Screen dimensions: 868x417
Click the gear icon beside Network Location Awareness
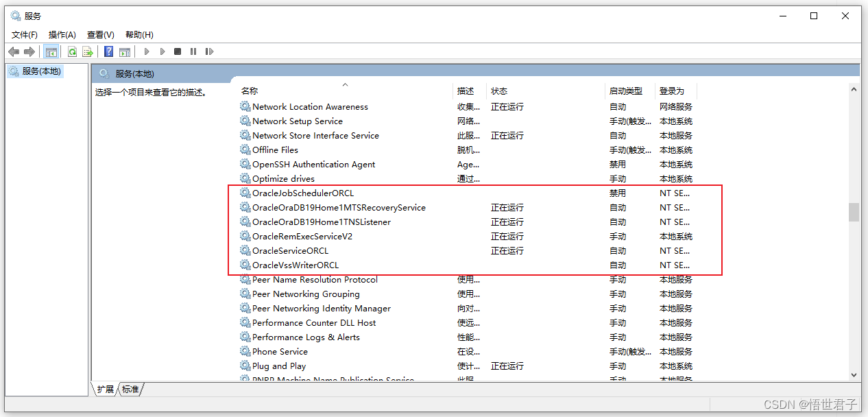click(245, 106)
